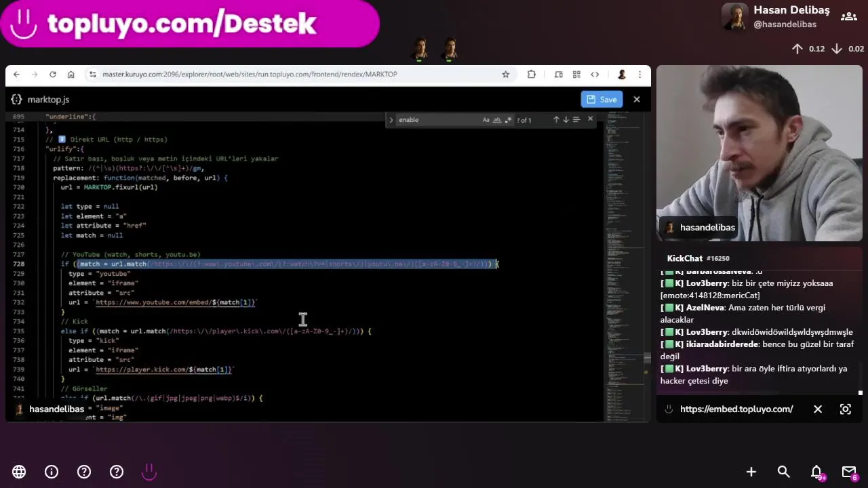Jump to the previous find match

tap(556, 120)
